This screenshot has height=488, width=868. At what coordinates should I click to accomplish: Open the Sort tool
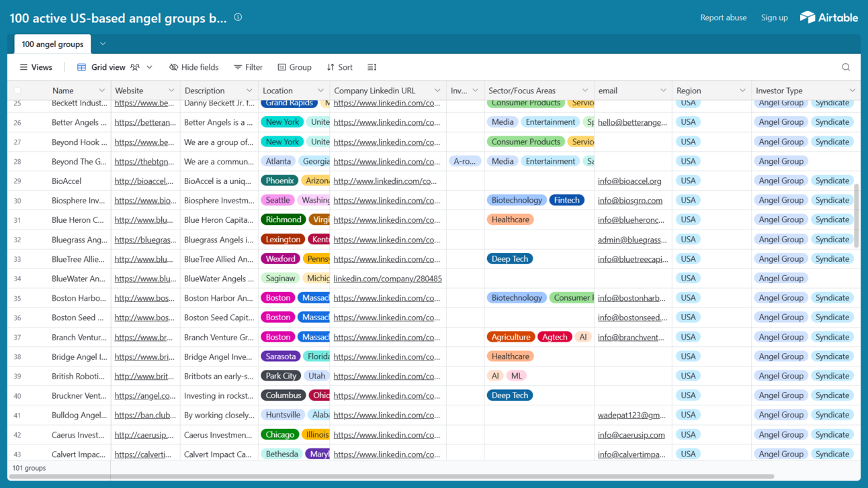(x=340, y=67)
